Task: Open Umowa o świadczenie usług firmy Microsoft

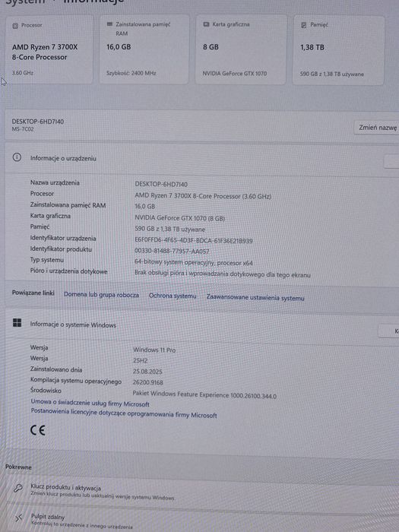Action: pyautogui.click(x=90, y=403)
